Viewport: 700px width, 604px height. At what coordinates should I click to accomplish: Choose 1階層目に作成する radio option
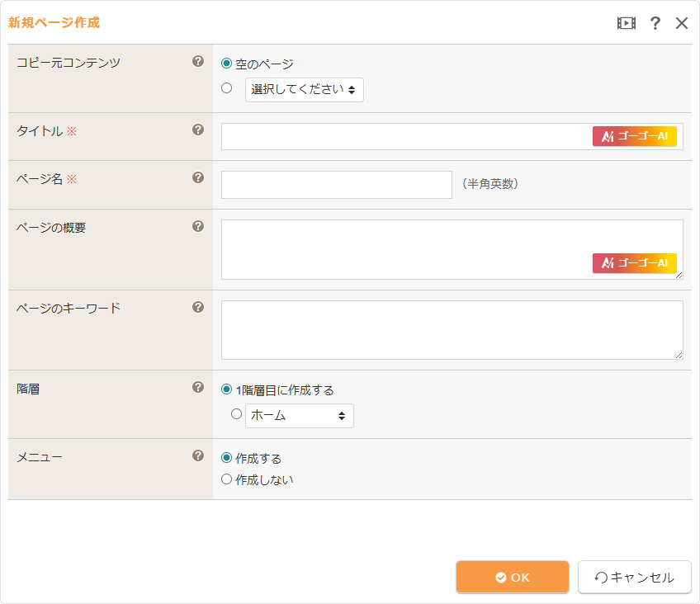click(227, 389)
